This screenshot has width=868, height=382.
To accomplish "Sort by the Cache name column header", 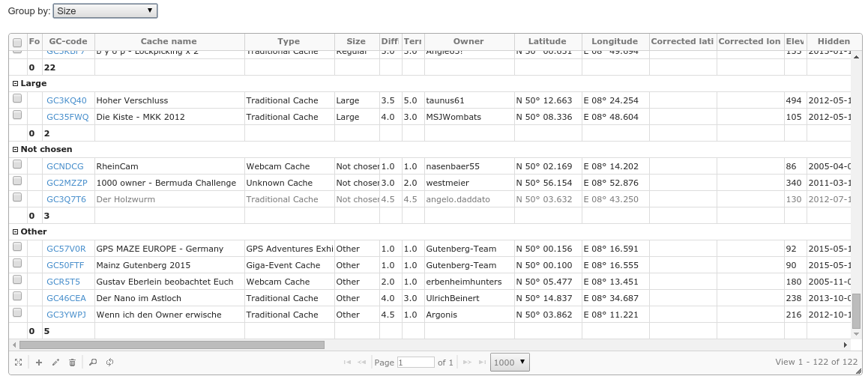I will (169, 41).
